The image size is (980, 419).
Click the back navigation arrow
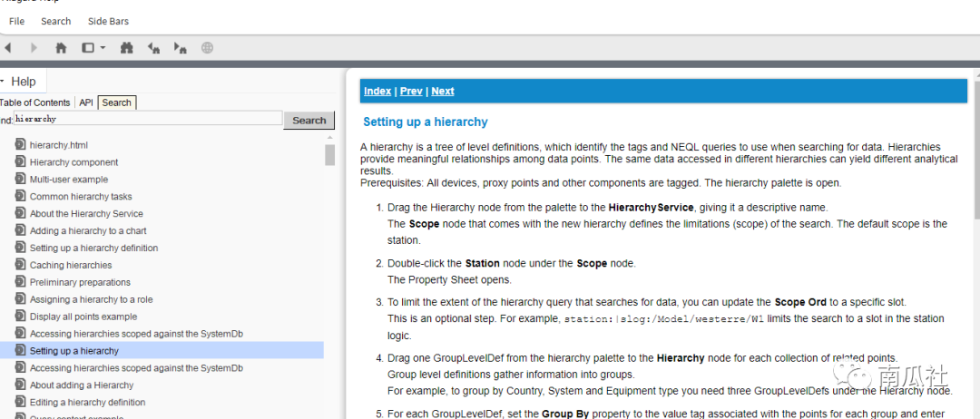(7, 48)
